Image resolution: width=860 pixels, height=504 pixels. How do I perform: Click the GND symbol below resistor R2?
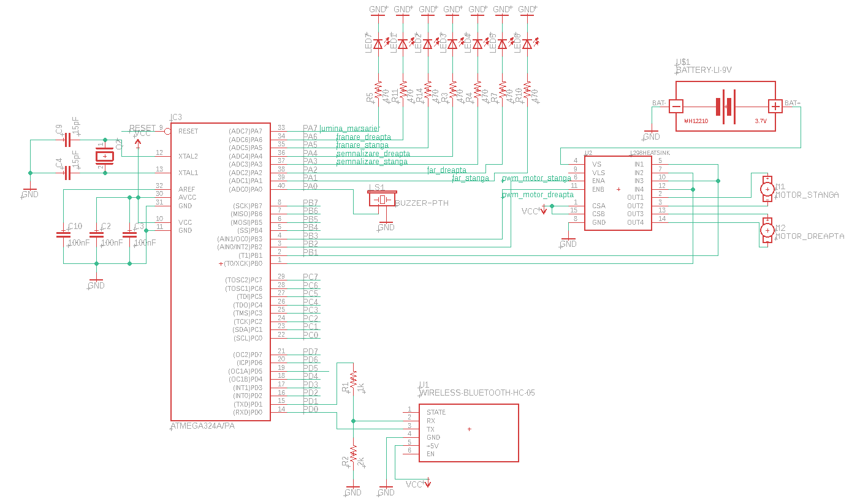click(x=353, y=490)
